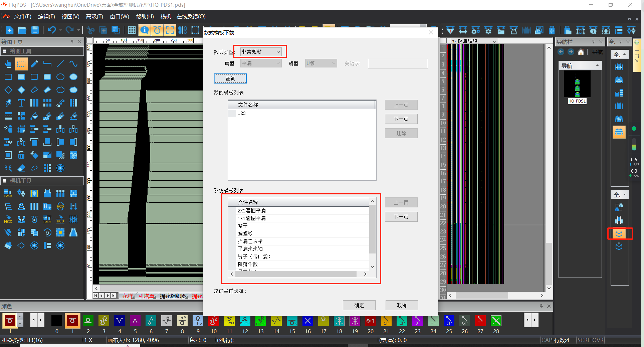Open the undo history dropdown arrow

click(x=60, y=30)
